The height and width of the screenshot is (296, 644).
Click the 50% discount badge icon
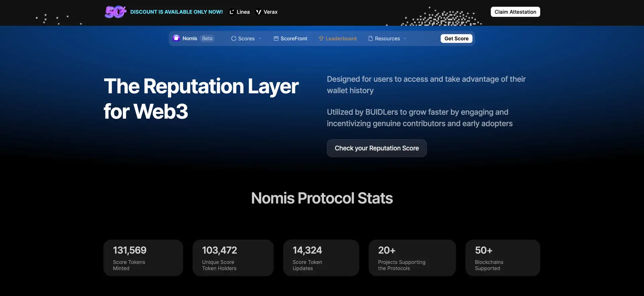coord(115,12)
